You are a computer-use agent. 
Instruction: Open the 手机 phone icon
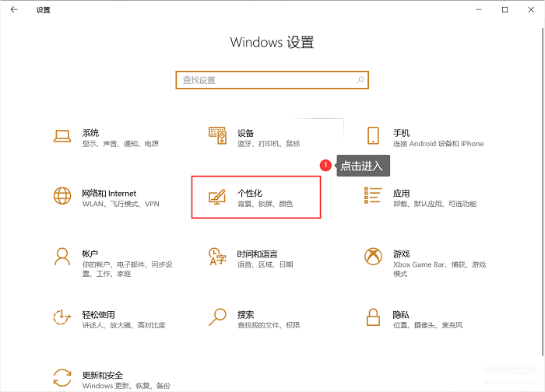tap(373, 135)
